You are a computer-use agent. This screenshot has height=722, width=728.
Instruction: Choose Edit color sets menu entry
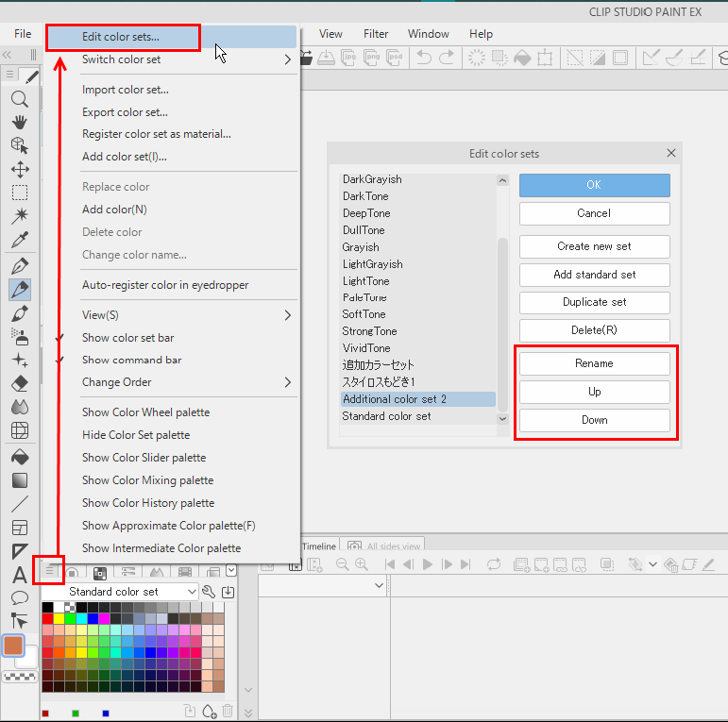[170, 37]
